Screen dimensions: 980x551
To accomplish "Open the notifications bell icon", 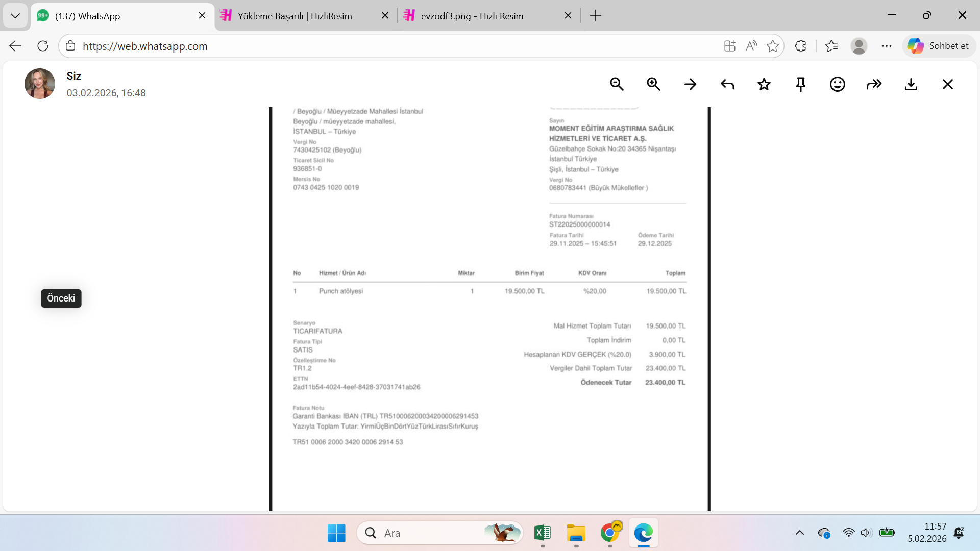I will (959, 533).
